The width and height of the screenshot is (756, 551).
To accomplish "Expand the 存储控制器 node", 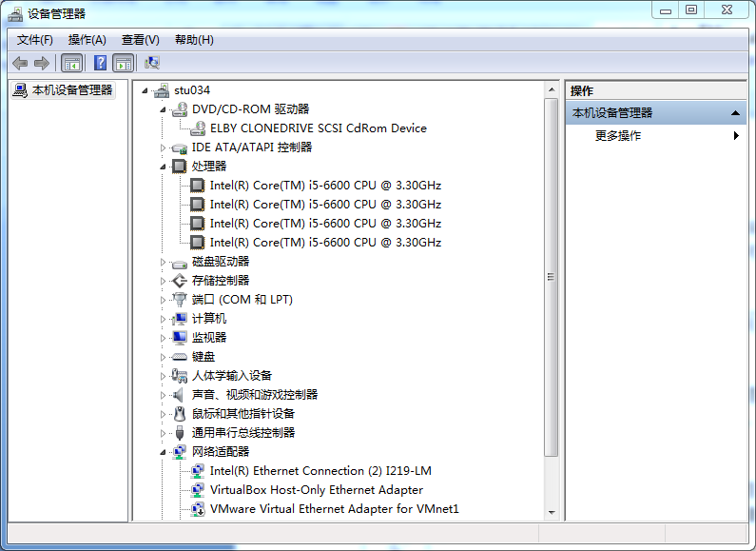I will [163, 281].
